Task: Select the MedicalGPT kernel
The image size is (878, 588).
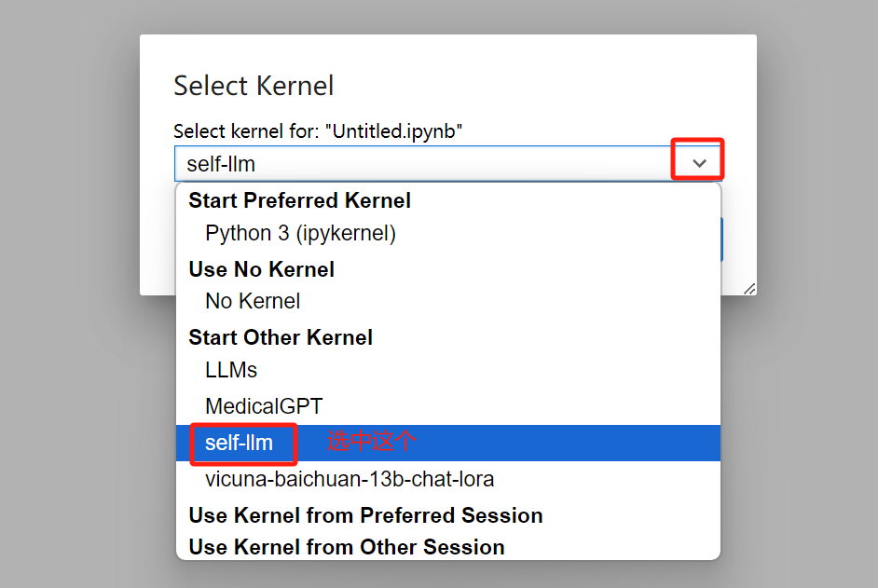Action: pos(264,406)
